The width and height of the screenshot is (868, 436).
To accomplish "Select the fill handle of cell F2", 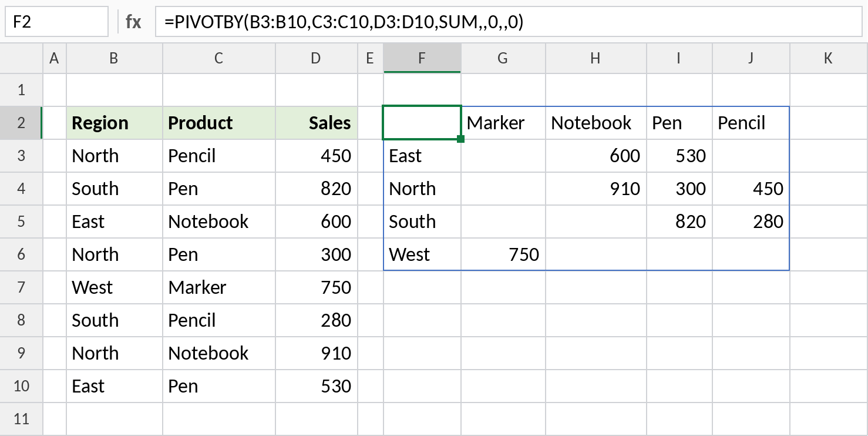I will point(460,139).
